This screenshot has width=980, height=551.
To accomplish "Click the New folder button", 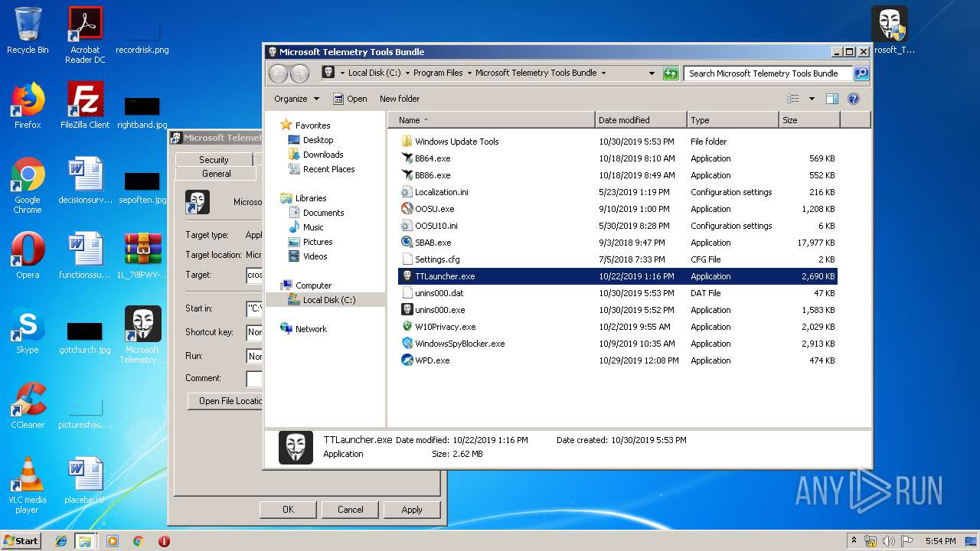I will click(400, 99).
